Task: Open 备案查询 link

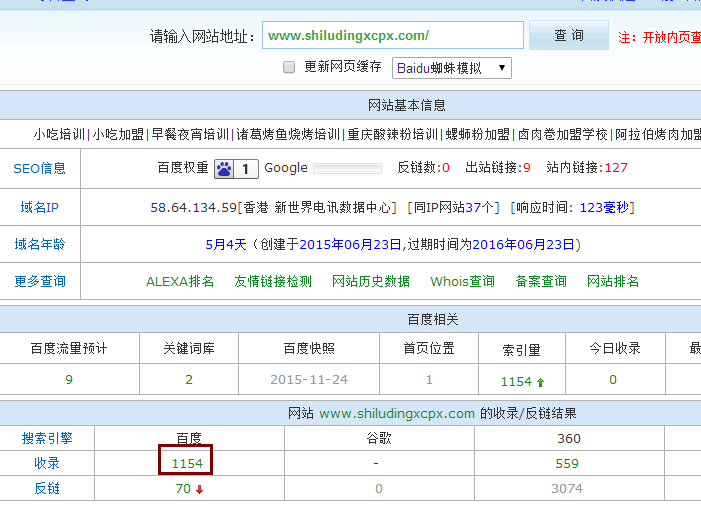Action: click(x=541, y=281)
